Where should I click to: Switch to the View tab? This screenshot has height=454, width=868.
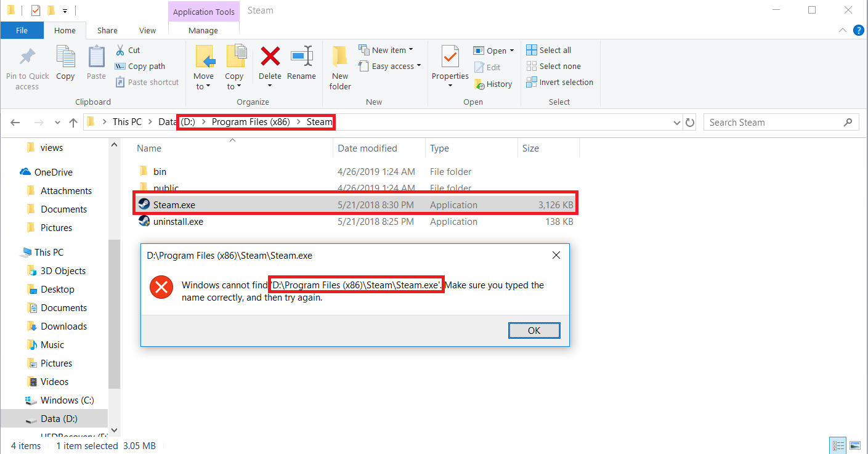(x=147, y=30)
